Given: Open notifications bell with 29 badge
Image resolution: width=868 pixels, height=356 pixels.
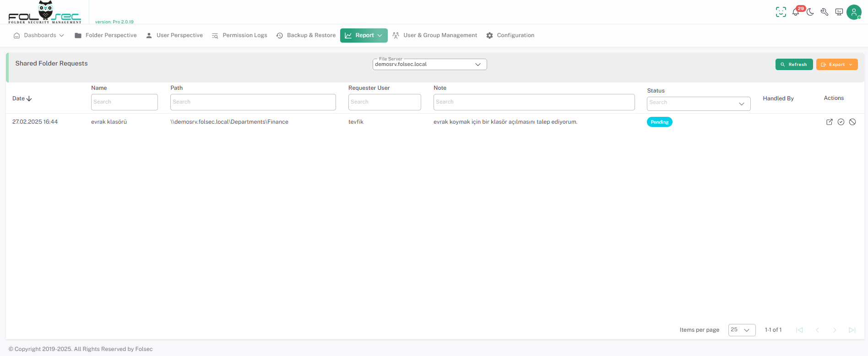Looking at the screenshot, I should pyautogui.click(x=796, y=12).
